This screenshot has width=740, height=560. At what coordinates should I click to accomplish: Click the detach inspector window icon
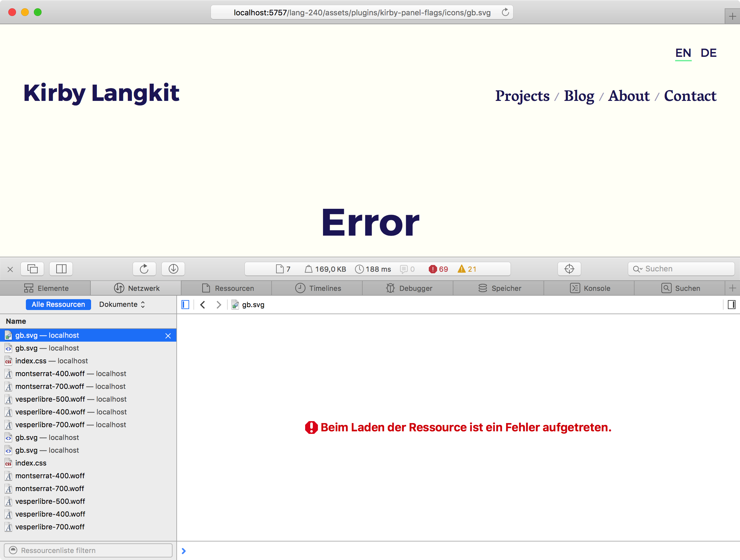(33, 269)
